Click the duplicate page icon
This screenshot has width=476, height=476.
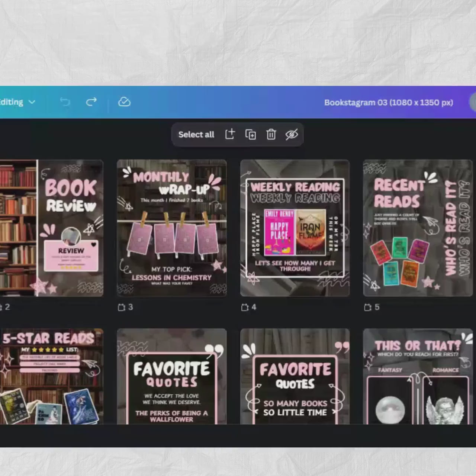point(251,135)
